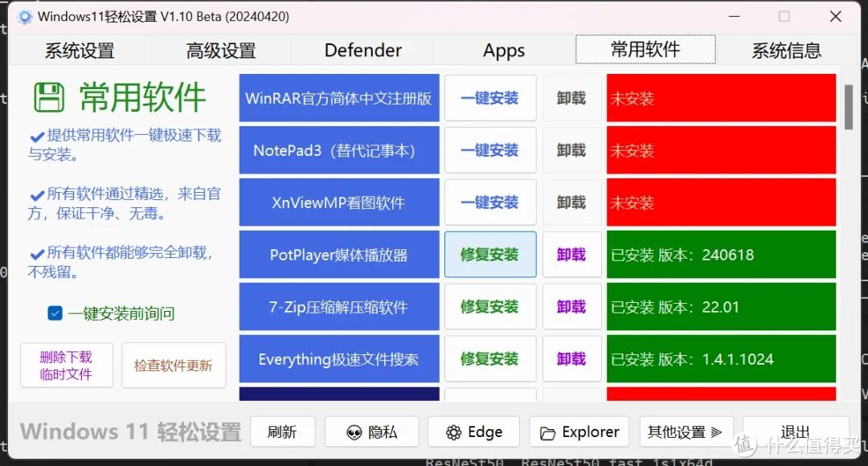Viewport: 868px width, 466px height.
Task: Click the XnViewMP看图软件 button
Action: 339,202
